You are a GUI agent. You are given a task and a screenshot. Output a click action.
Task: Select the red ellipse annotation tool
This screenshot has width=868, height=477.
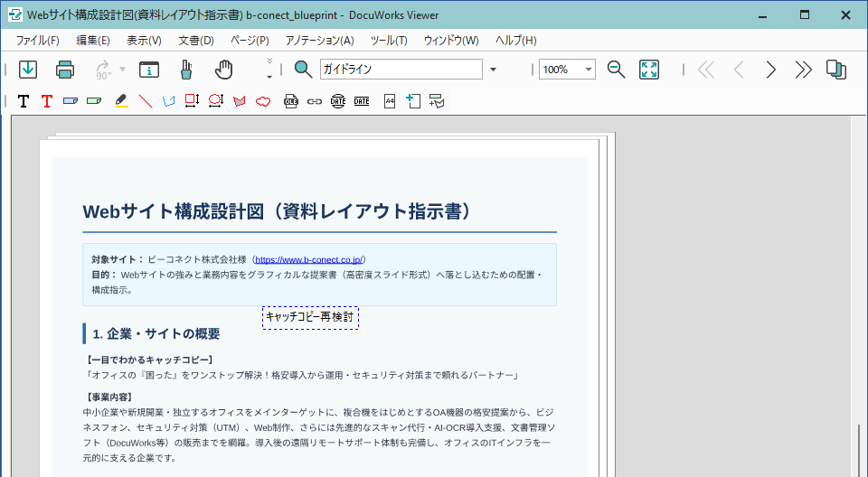pyautogui.click(x=216, y=100)
